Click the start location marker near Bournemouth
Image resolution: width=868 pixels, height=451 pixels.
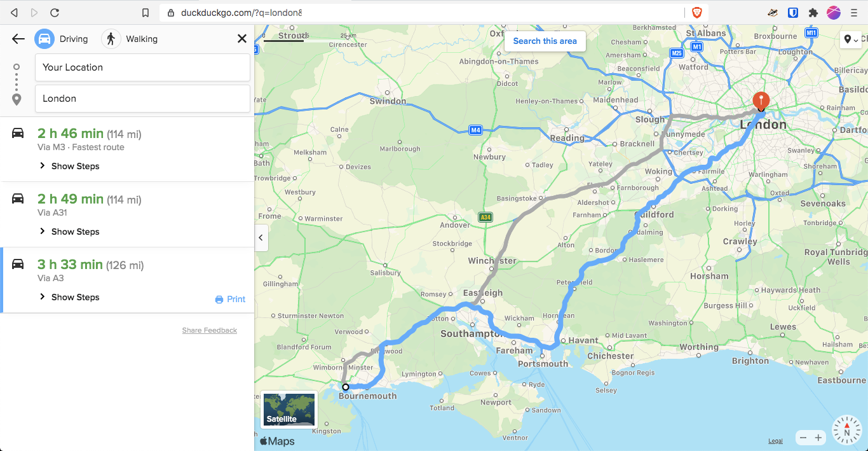pyautogui.click(x=346, y=387)
